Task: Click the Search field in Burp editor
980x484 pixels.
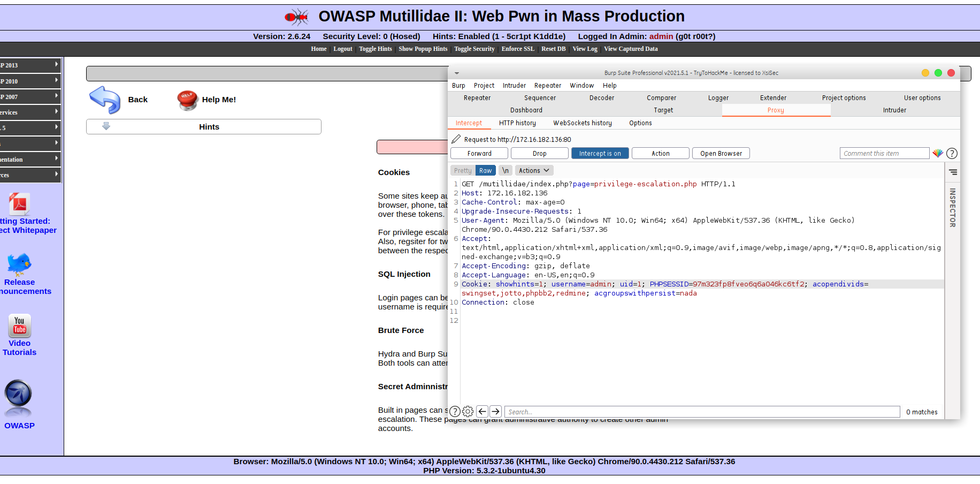Action: tap(702, 412)
